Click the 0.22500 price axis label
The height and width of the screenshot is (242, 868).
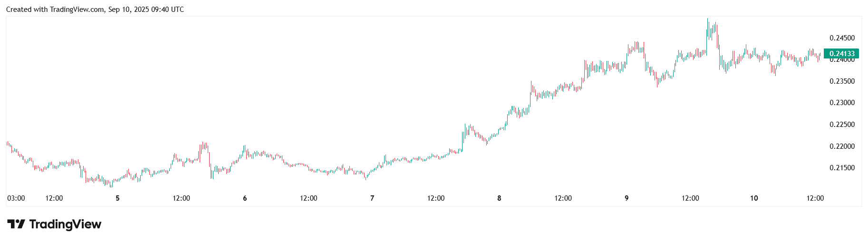(x=842, y=125)
